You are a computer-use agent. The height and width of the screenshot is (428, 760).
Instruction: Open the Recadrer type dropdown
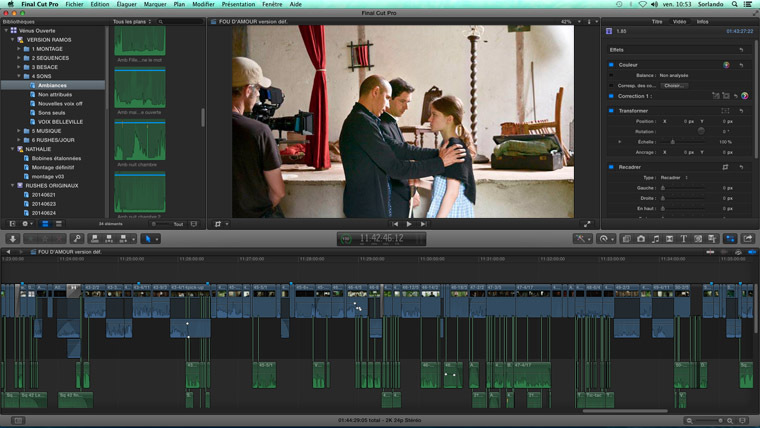pos(674,178)
